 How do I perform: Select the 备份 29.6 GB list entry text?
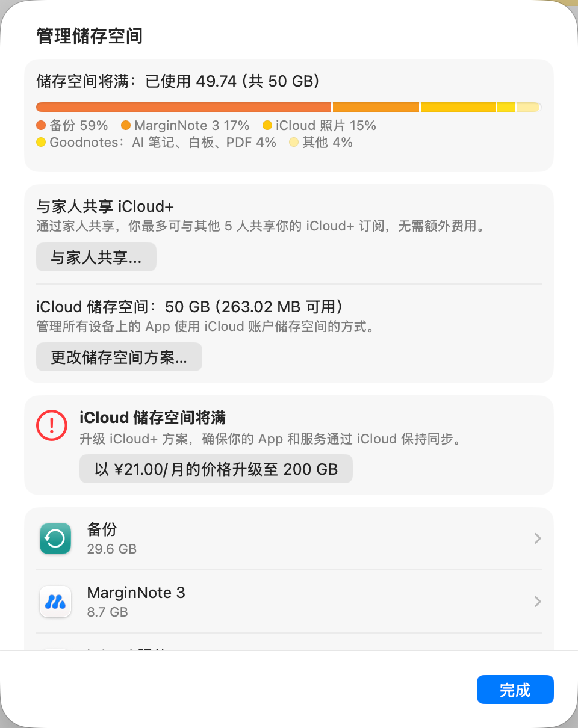tap(111, 538)
